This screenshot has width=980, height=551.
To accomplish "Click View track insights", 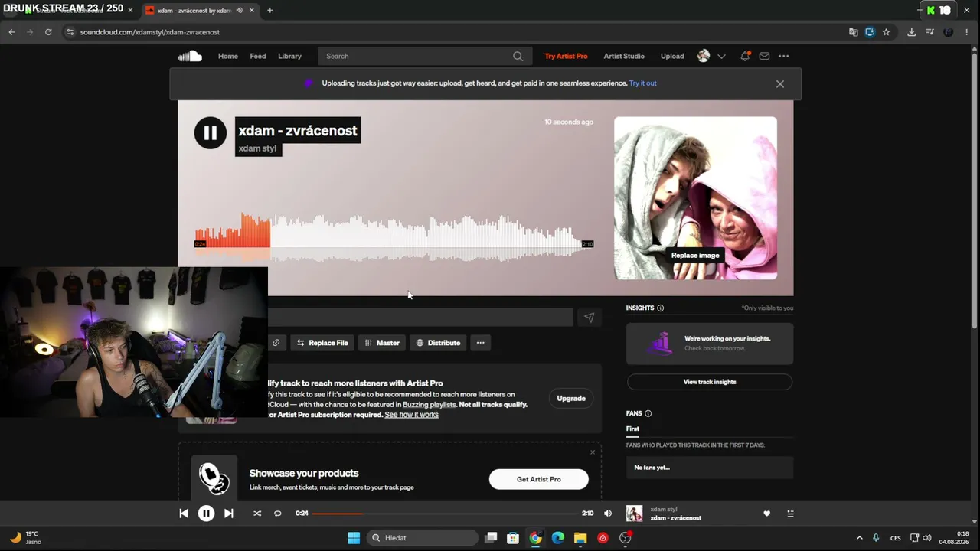I will pos(710,382).
